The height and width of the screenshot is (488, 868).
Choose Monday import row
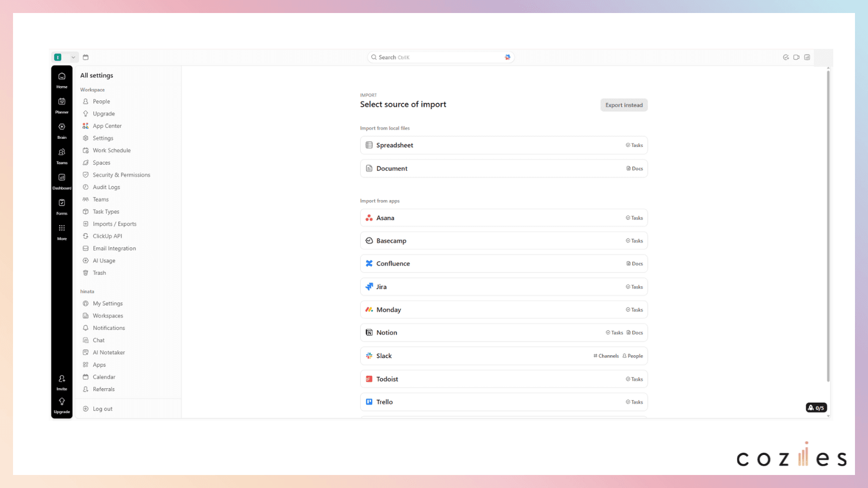point(504,310)
